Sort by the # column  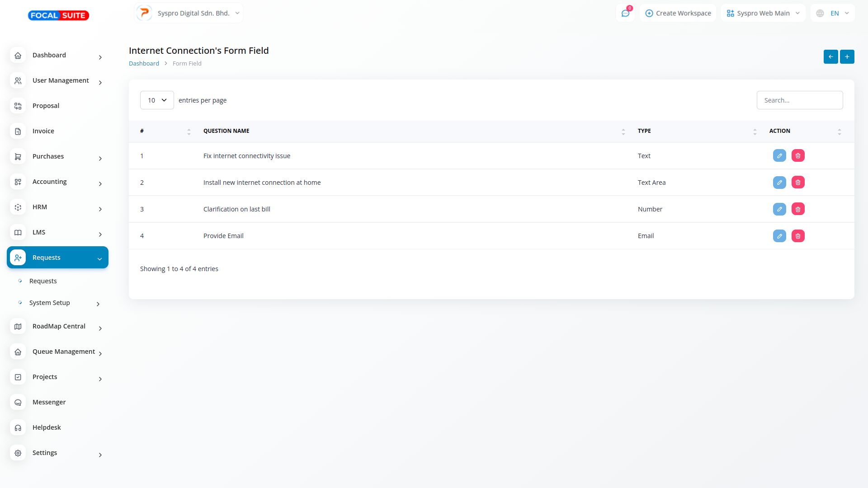pyautogui.click(x=142, y=131)
